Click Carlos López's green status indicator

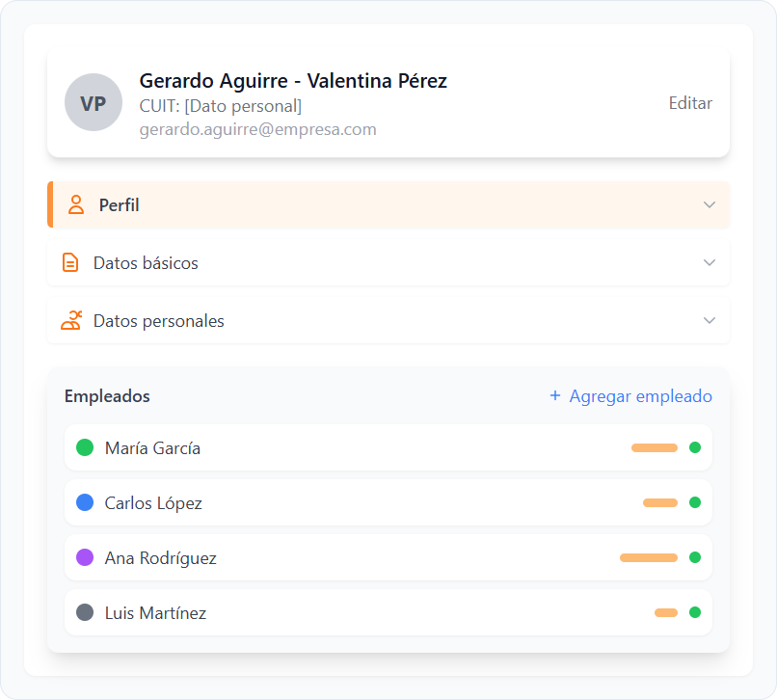[x=695, y=502]
